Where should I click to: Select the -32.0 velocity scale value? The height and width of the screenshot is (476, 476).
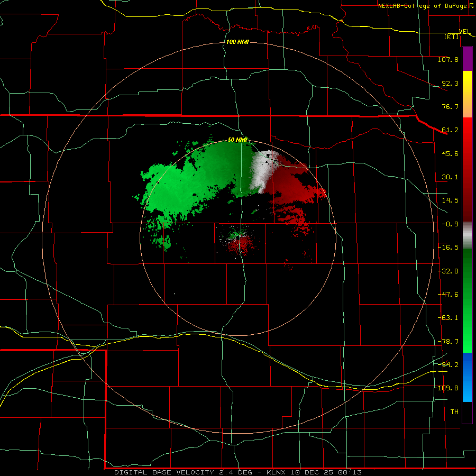(448, 271)
